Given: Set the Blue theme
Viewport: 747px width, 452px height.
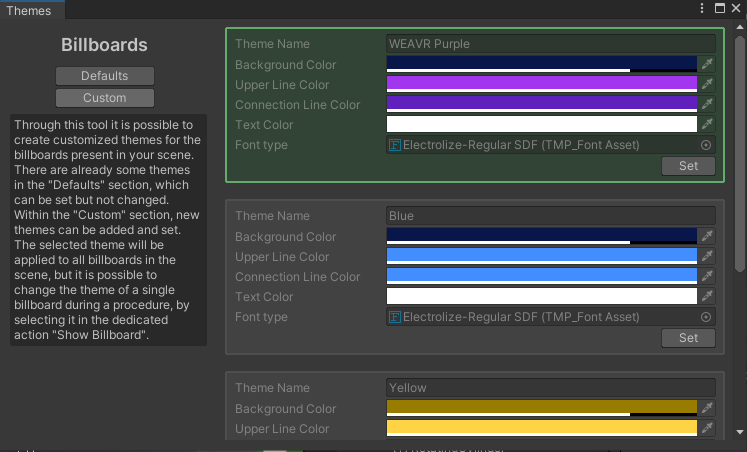Looking at the screenshot, I should tap(688, 338).
